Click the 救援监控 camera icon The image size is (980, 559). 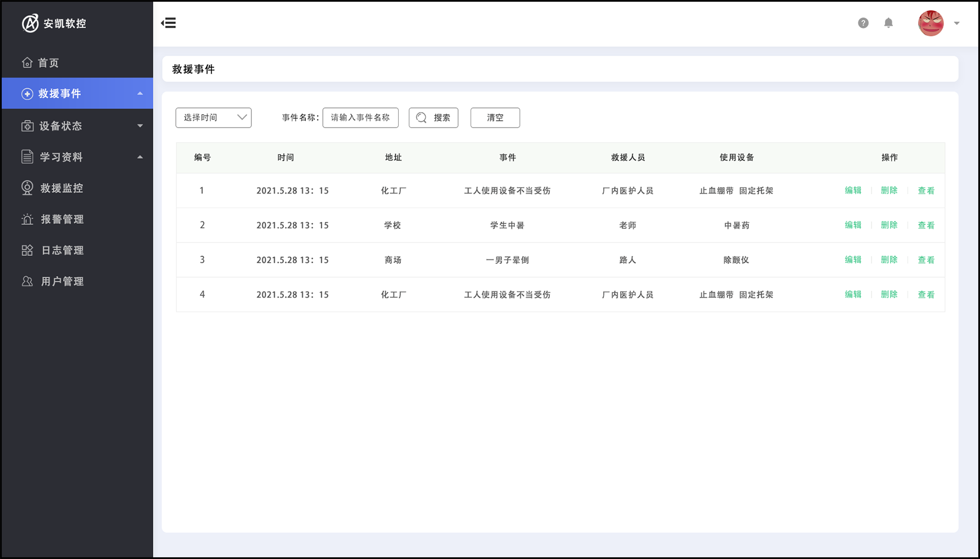[27, 188]
